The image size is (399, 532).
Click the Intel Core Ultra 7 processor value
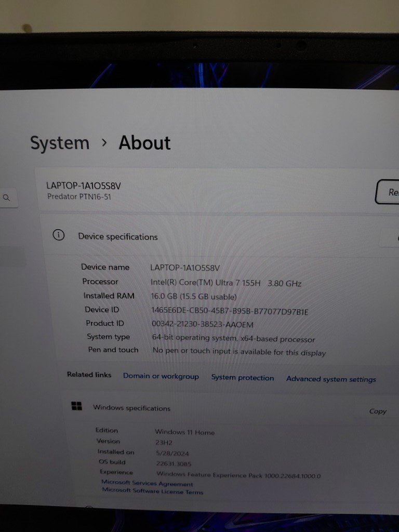225,283
